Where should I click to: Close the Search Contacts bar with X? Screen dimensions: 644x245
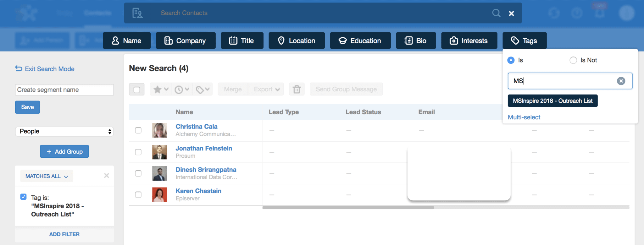(511, 14)
